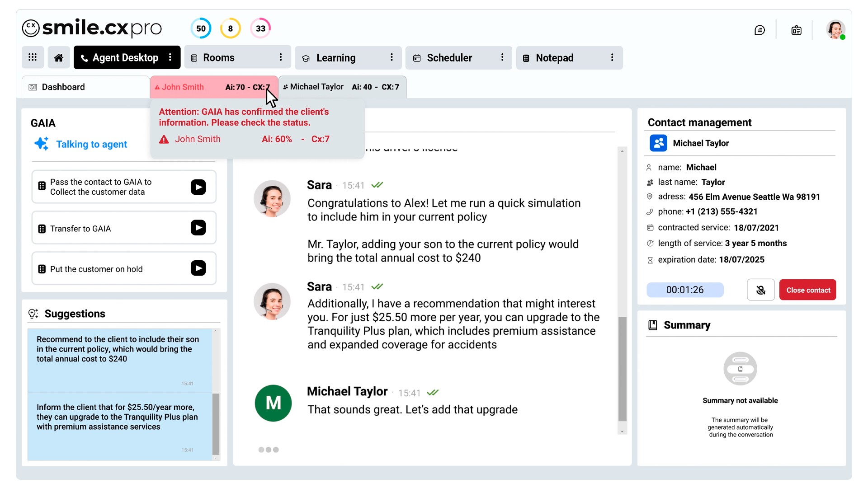
Task: Run Put the customer on hold
Action: tap(198, 268)
